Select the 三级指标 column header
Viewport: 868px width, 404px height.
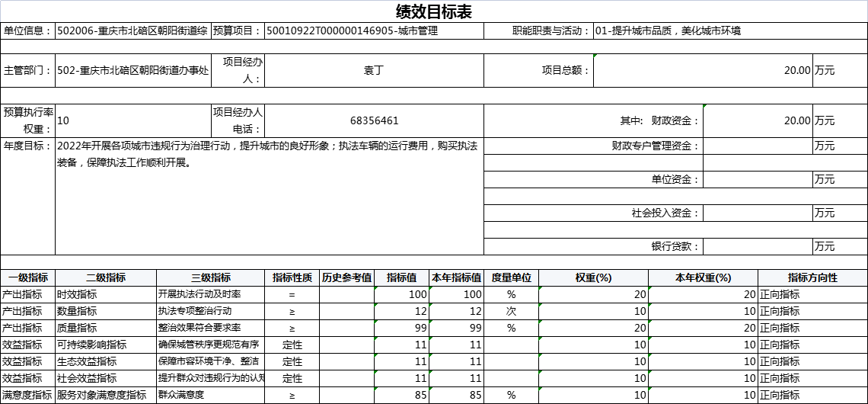pos(211,277)
